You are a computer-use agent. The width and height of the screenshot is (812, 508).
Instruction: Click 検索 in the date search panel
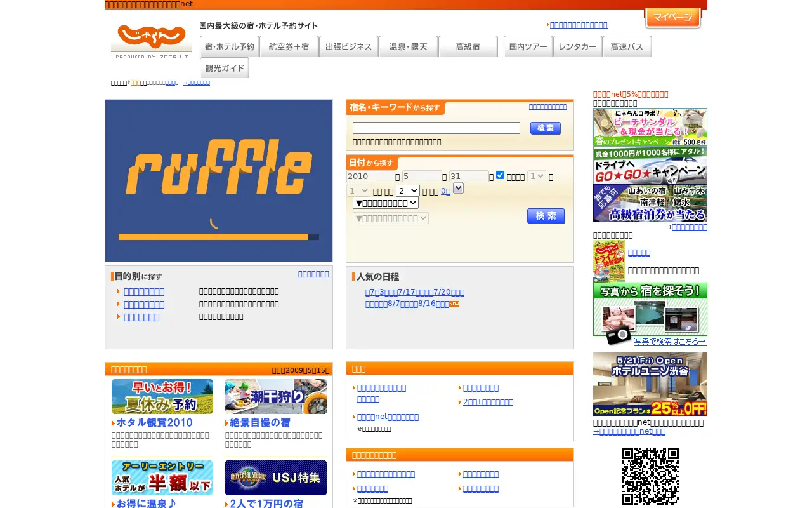(546, 216)
